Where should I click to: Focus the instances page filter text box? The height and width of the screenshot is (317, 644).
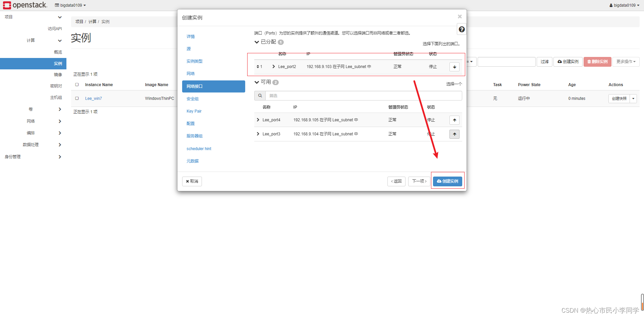click(x=506, y=62)
